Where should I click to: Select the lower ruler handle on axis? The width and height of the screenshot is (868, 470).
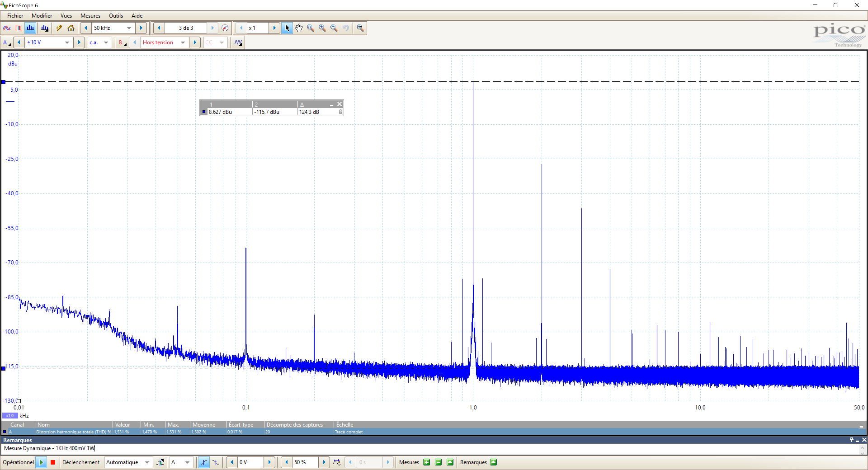click(x=3, y=368)
